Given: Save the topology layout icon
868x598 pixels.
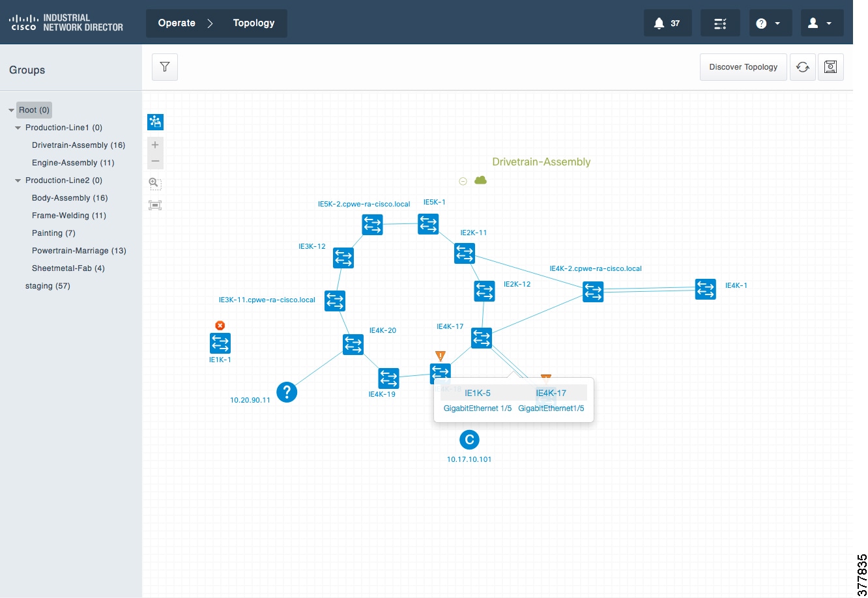Looking at the screenshot, I should pyautogui.click(x=830, y=67).
